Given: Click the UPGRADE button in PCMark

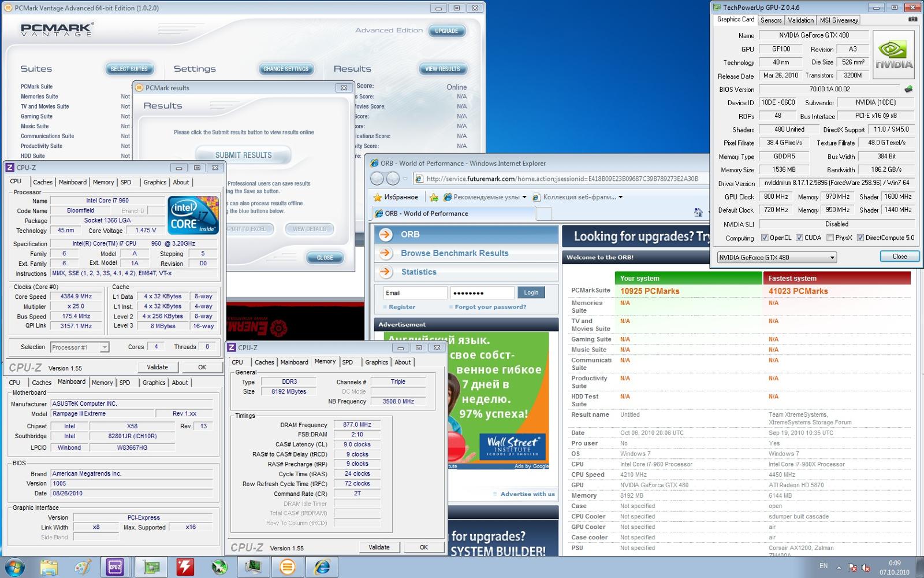Looking at the screenshot, I should (x=446, y=31).
